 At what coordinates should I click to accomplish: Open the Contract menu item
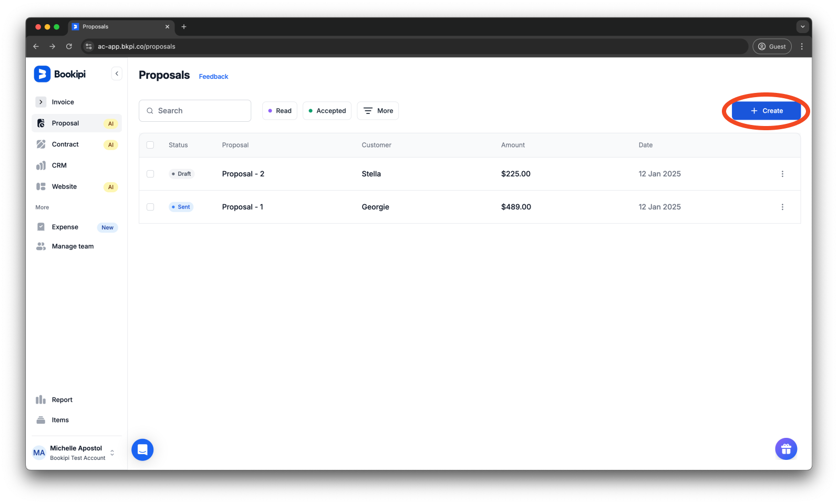click(x=65, y=144)
